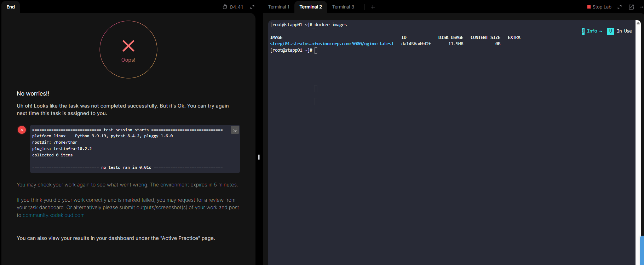Expand the terminal pane to fullscreen
The height and width of the screenshot is (265, 644).
coord(620,7)
